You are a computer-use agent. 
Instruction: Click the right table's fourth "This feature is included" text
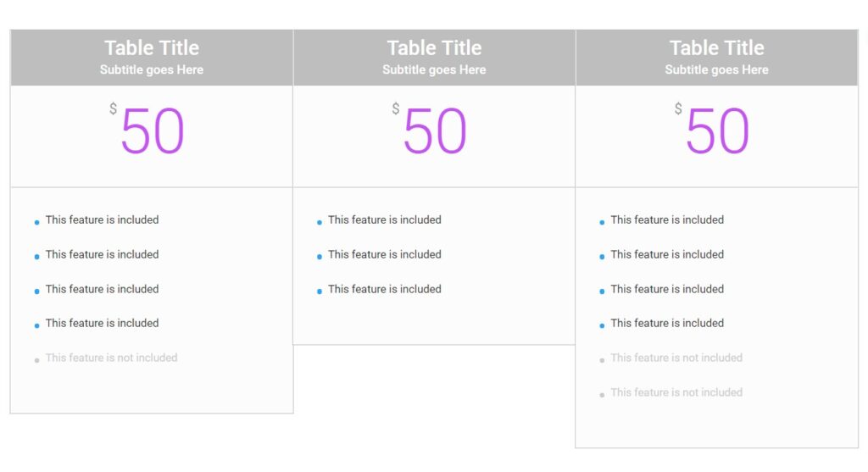(667, 323)
